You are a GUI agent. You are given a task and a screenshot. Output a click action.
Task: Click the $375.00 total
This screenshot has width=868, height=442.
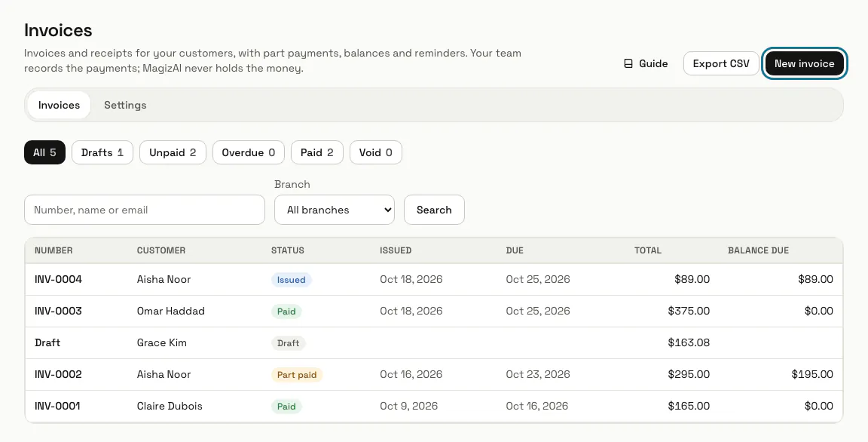(x=689, y=311)
